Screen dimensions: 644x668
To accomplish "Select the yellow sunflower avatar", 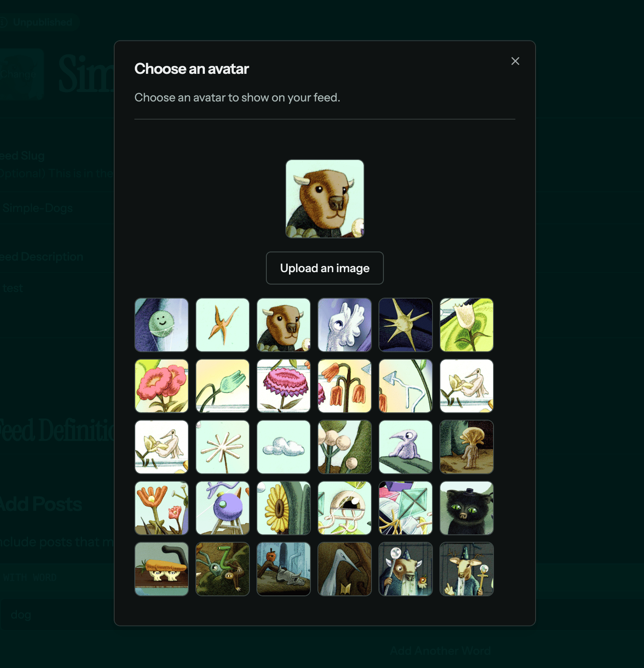I will point(284,508).
